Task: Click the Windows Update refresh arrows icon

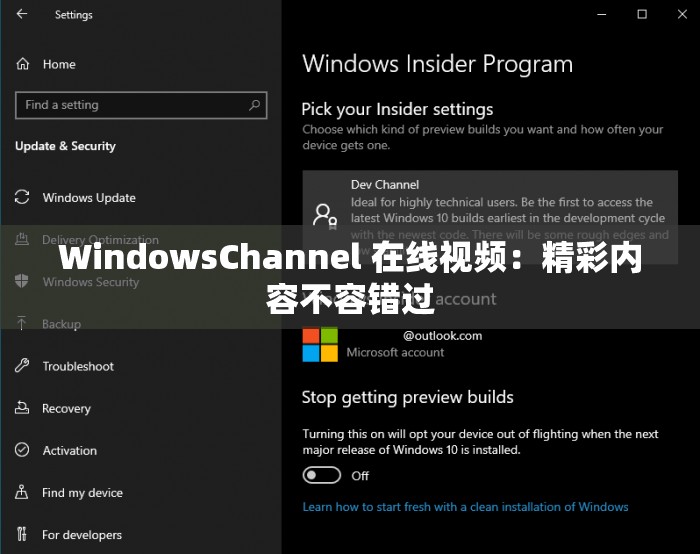Action: (22, 197)
